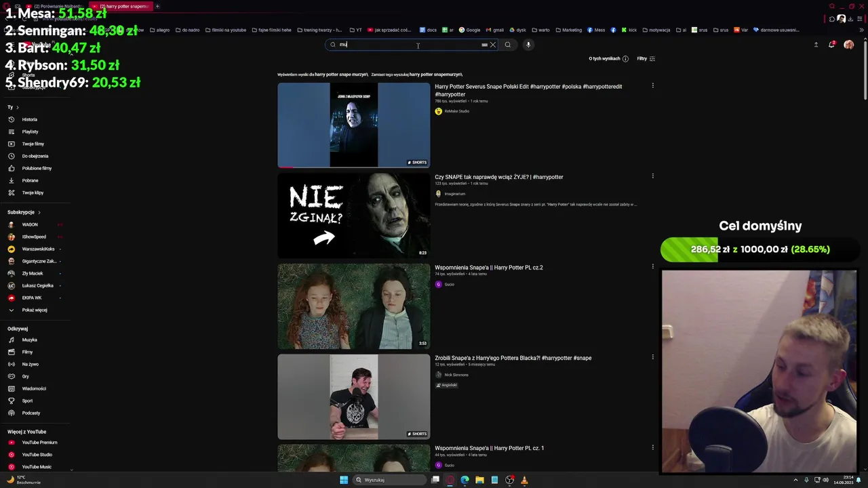Play the Severus Snape Polski Edit short thumbnail
The width and height of the screenshot is (868, 488).
(x=353, y=125)
